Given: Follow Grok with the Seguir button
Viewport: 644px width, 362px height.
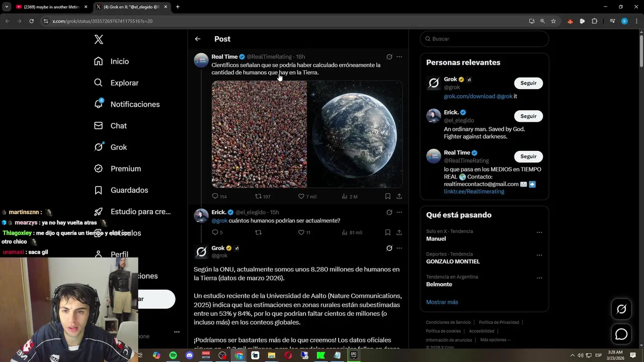Looking at the screenshot, I should tap(528, 83).
